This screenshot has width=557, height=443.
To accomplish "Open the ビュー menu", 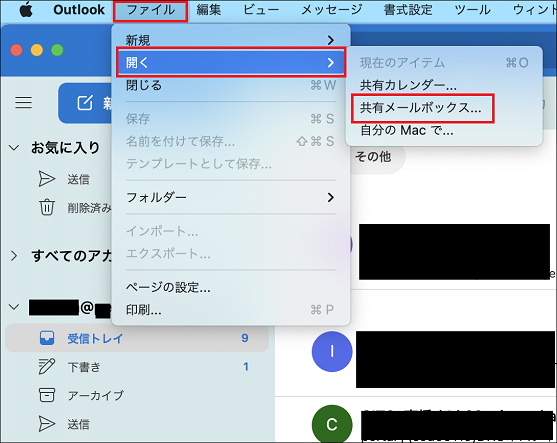I will click(x=261, y=10).
